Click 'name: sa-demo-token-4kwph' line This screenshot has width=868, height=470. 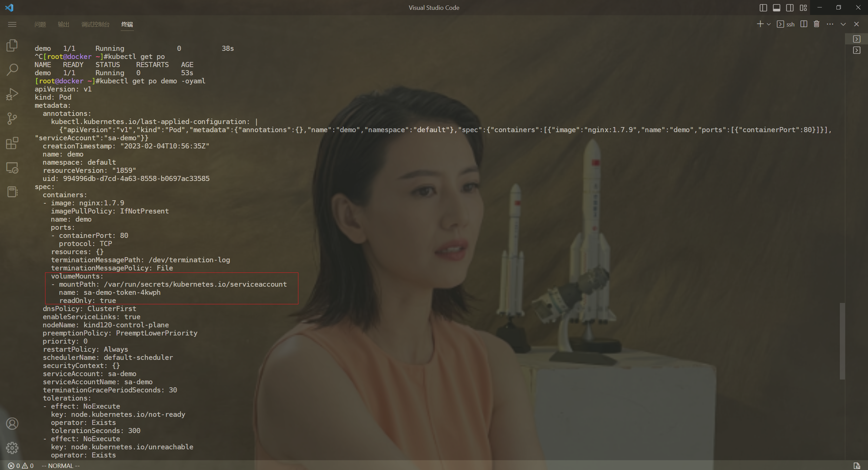pyautogui.click(x=110, y=292)
